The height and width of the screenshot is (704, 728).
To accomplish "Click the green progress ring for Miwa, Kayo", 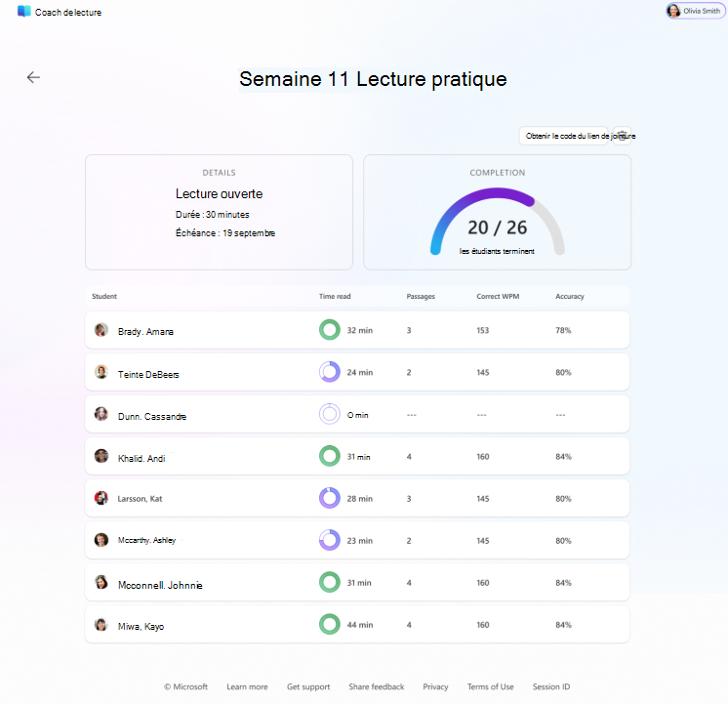I will (330, 624).
